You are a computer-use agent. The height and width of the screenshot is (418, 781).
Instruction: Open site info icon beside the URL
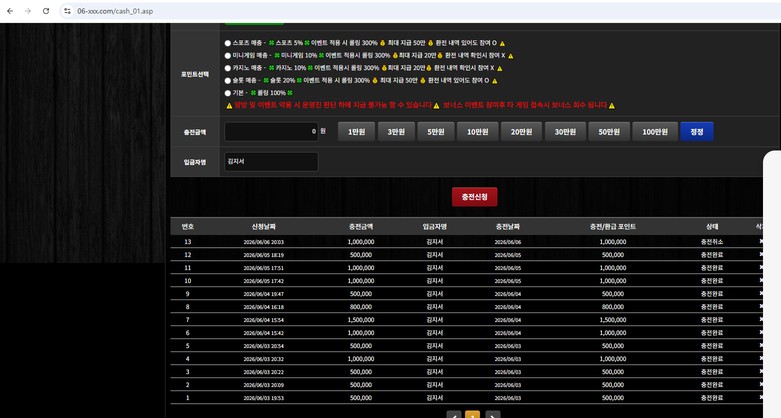[x=67, y=11]
